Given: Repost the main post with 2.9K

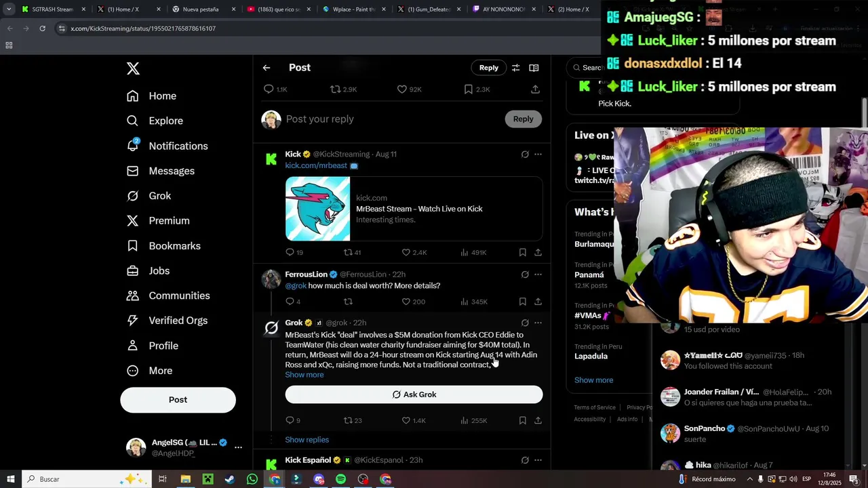Looking at the screenshot, I should [335, 89].
